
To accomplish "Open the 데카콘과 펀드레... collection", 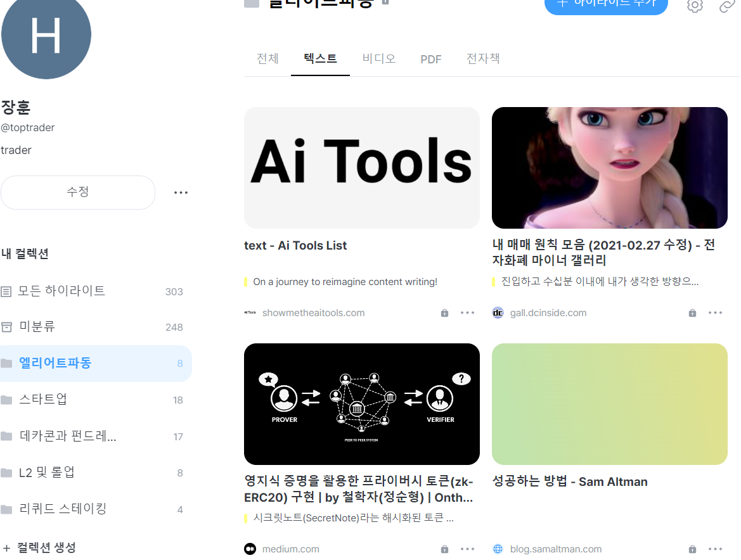I will (x=96, y=436).
